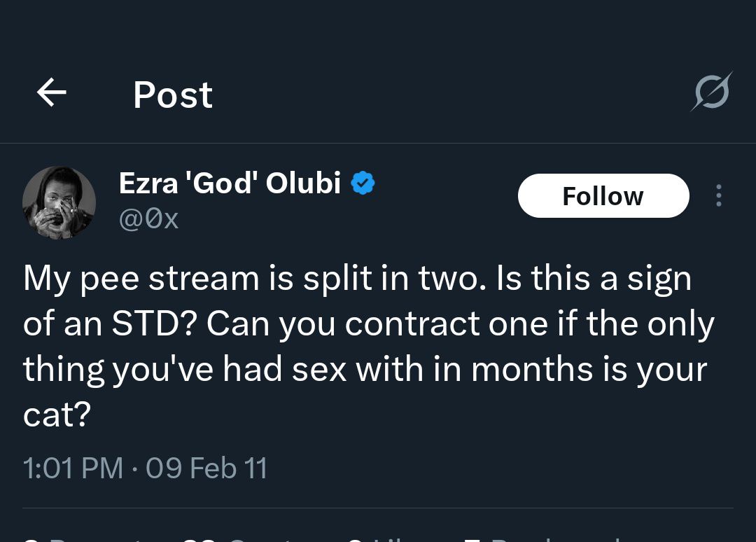
Task: View Ezra's profile picture avatar
Action: (x=59, y=202)
